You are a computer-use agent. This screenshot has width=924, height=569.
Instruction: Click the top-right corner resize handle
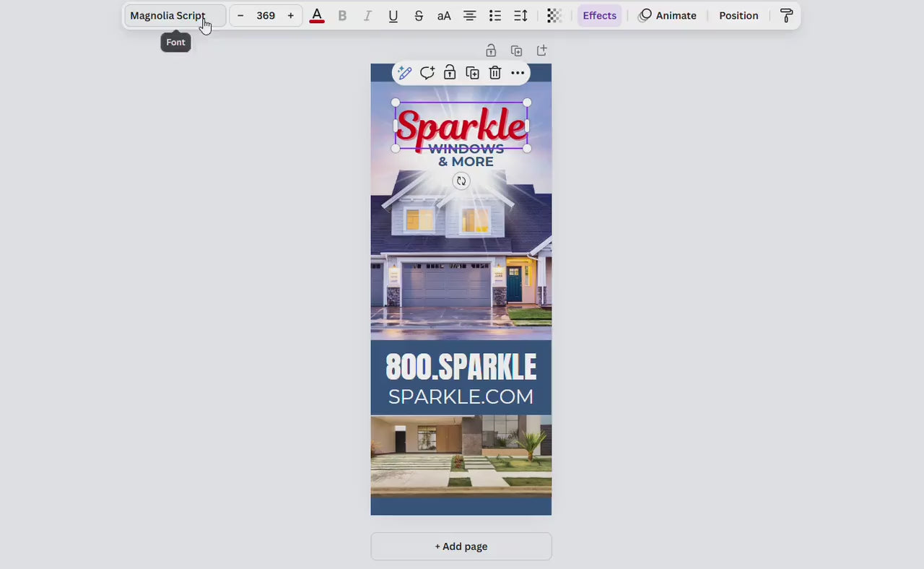527,103
